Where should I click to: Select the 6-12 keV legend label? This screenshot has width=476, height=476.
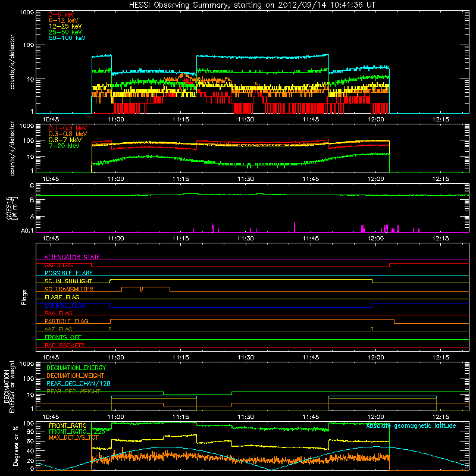pos(64,20)
